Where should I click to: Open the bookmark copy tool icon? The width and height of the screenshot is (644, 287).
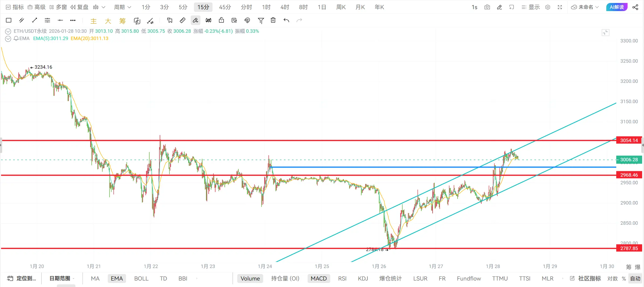tap(170, 20)
